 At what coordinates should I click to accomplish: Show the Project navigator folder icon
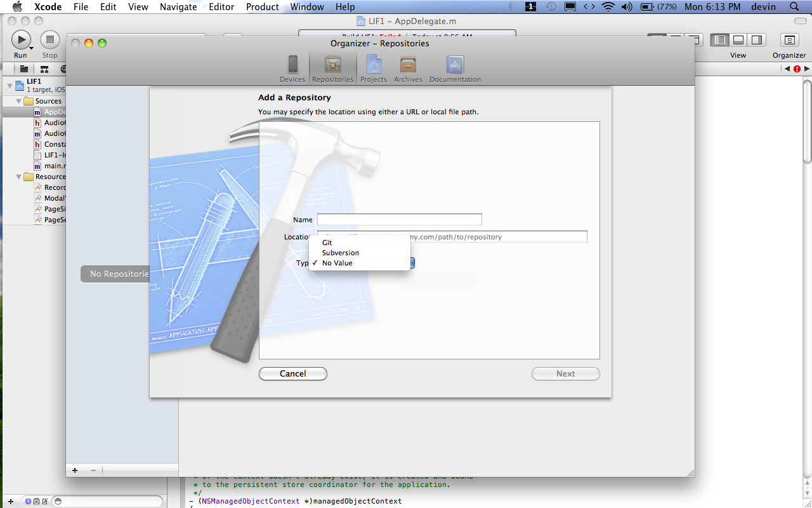pos(23,69)
